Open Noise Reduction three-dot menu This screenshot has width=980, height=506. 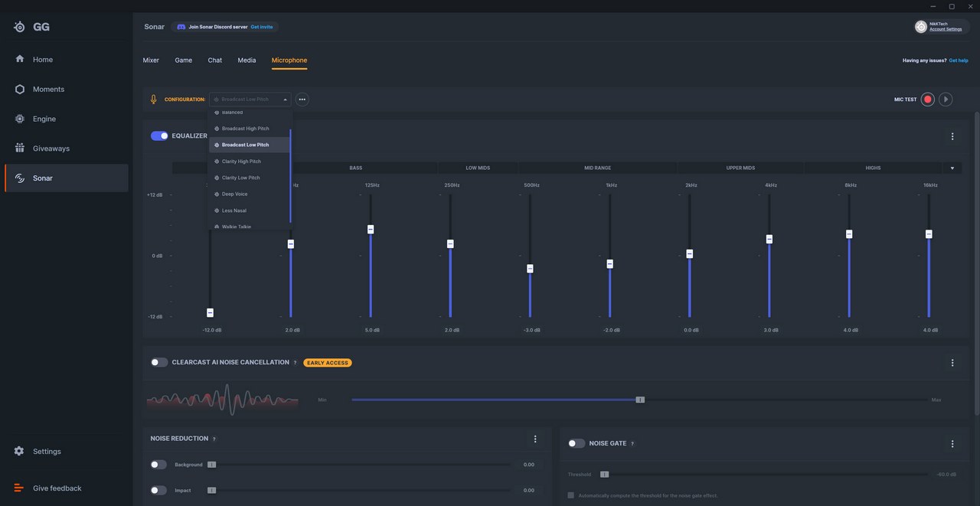[535, 439]
